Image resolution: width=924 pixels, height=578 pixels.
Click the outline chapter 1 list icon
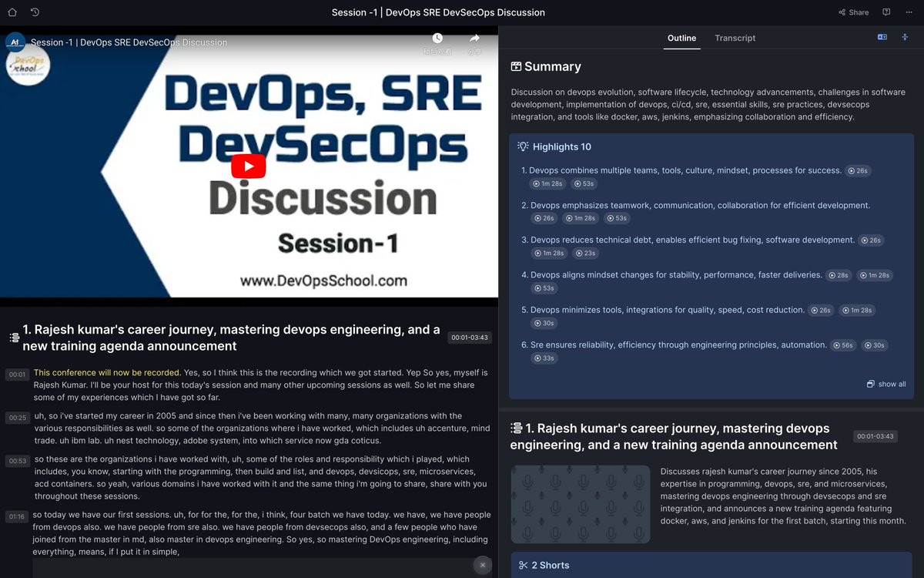point(517,428)
